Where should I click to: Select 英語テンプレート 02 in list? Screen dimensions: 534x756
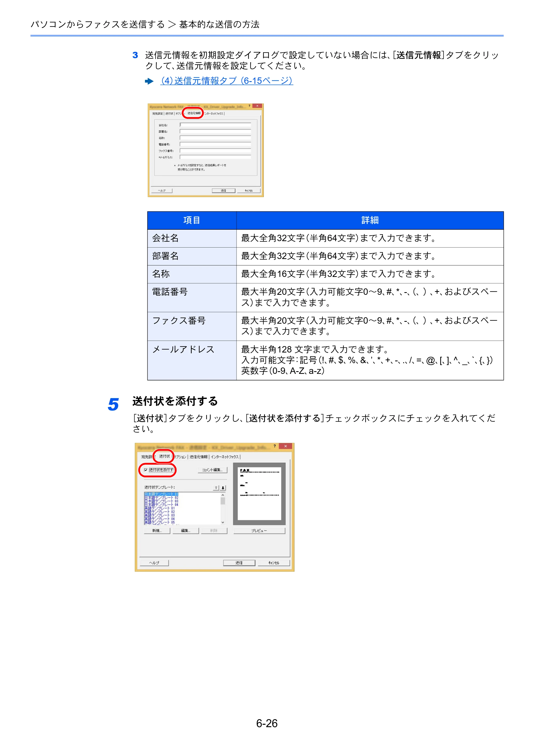coord(160,512)
